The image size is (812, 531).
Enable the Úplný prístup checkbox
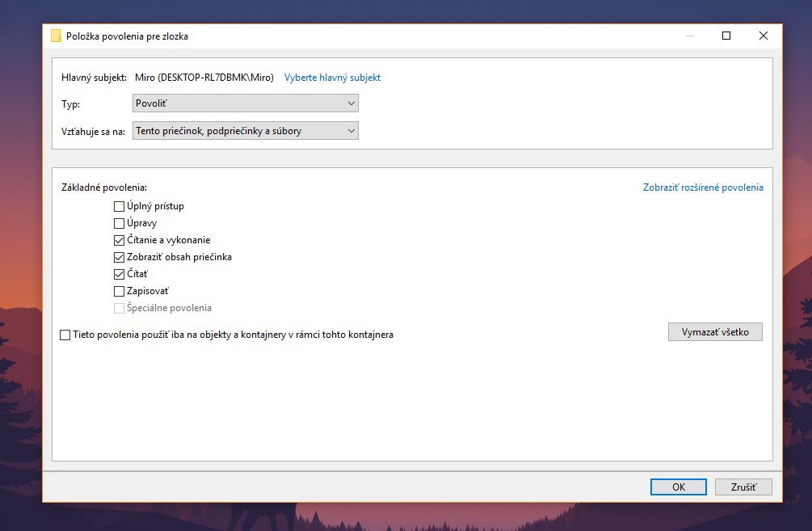pyautogui.click(x=119, y=206)
